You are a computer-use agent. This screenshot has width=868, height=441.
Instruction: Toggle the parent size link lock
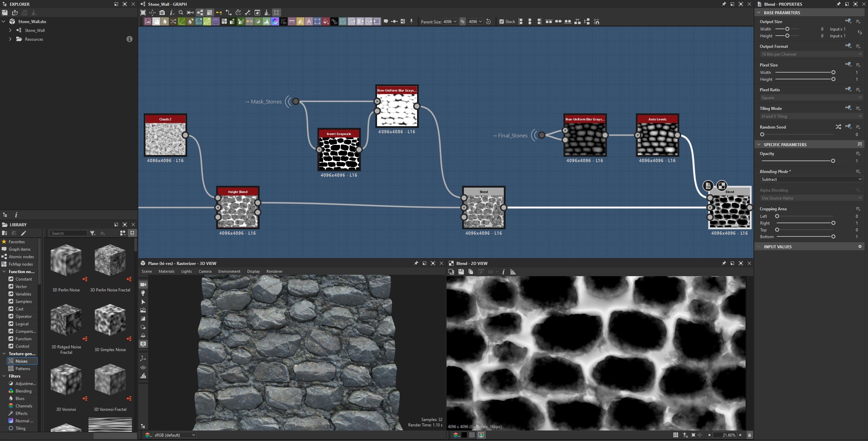click(x=462, y=21)
